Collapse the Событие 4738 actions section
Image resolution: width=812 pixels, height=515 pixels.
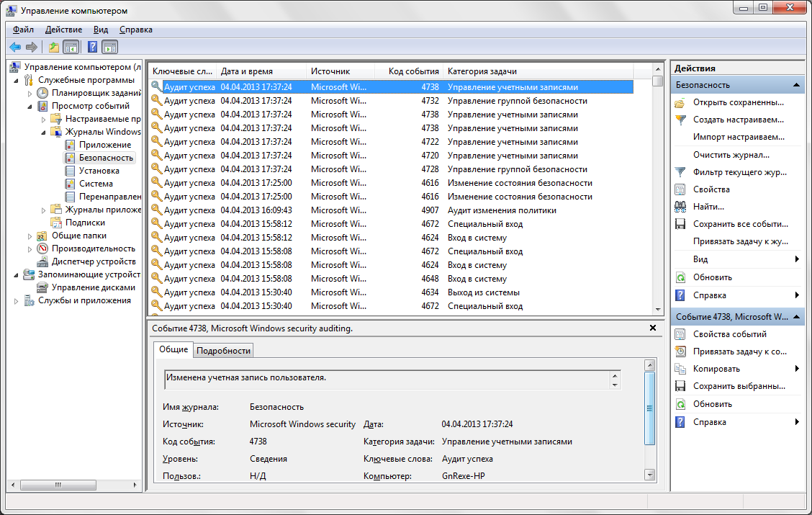[796, 317]
